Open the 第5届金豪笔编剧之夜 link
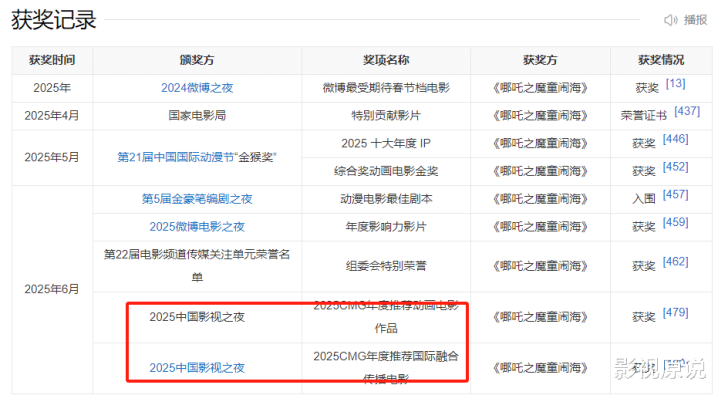 coord(197,199)
